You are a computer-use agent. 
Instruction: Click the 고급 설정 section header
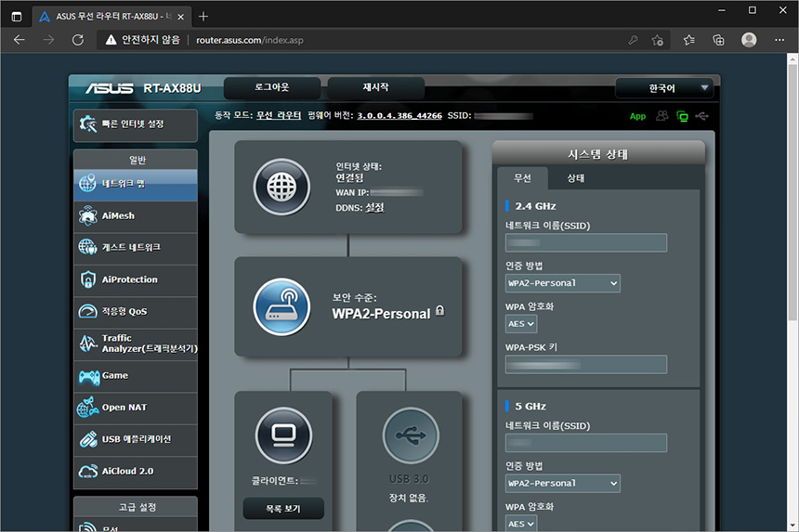pyautogui.click(x=136, y=507)
